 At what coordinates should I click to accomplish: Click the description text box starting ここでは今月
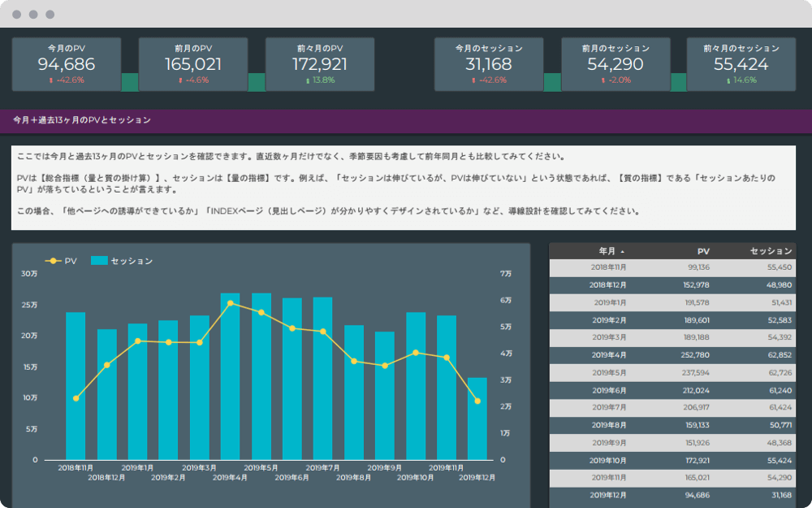pos(404,188)
